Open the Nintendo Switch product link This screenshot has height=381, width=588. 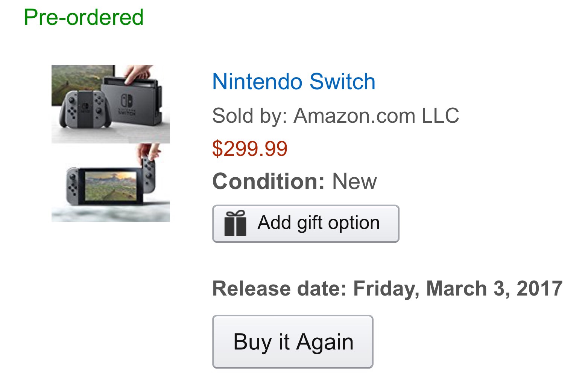tap(293, 82)
